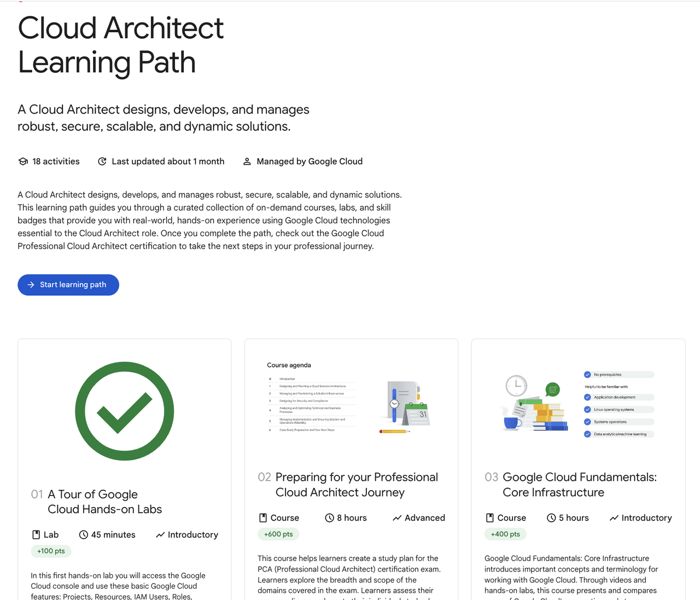Click the Managed by Google Cloud text
This screenshot has height=600, width=700.
[x=310, y=161]
